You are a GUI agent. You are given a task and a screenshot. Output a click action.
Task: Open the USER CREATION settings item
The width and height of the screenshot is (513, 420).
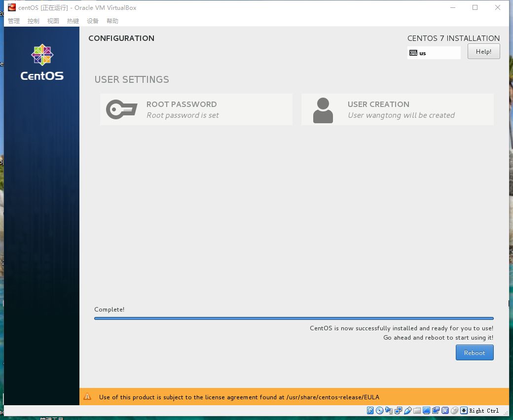click(397, 109)
